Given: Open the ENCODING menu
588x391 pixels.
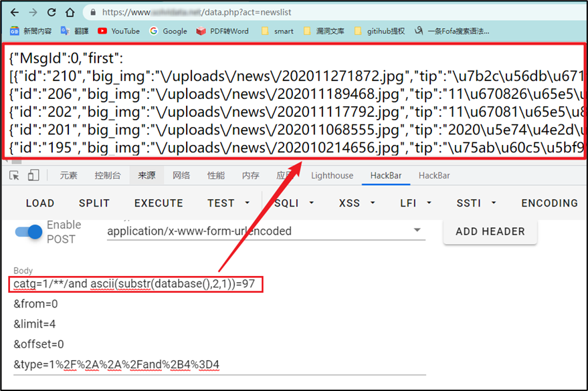Looking at the screenshot, I should (x=549, y=203).
